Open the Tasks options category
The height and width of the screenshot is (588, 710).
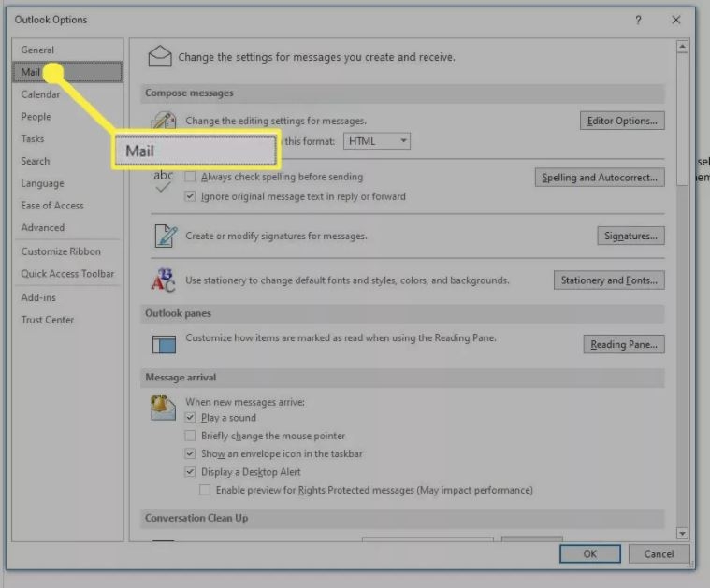(x=67, y=138)
